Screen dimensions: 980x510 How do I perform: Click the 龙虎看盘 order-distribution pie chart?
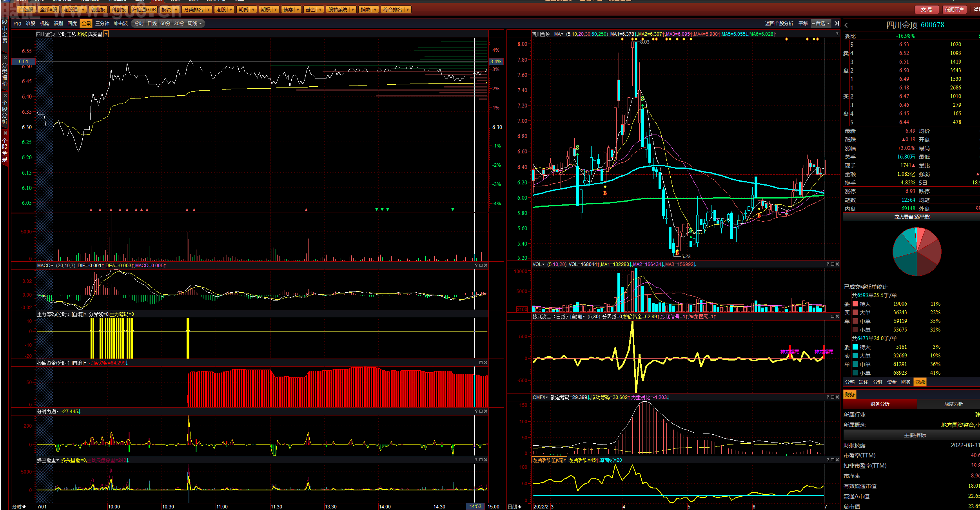917,252
